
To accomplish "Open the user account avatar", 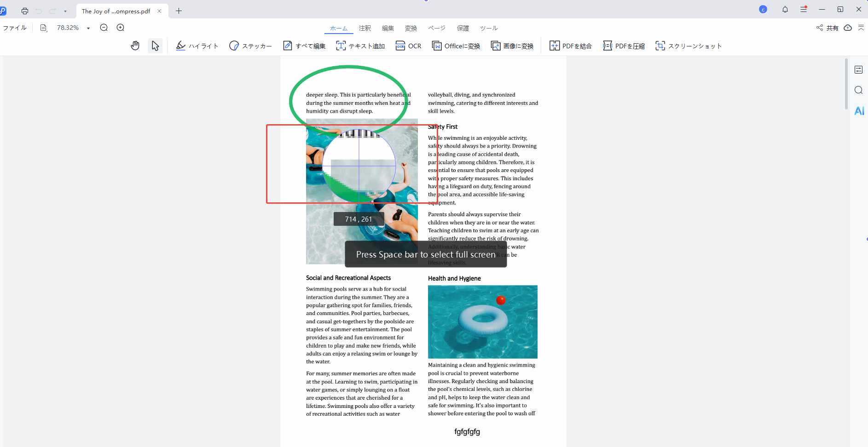I will click(x=763, y=9).
